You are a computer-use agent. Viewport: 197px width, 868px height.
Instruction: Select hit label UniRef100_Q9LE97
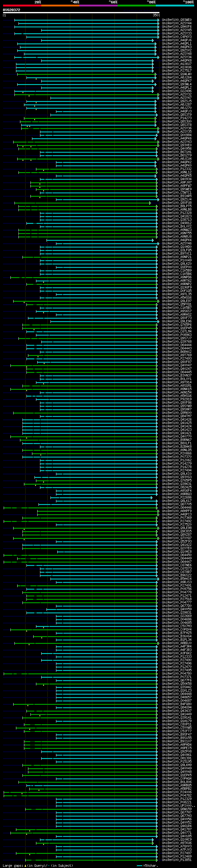(177, 301)
